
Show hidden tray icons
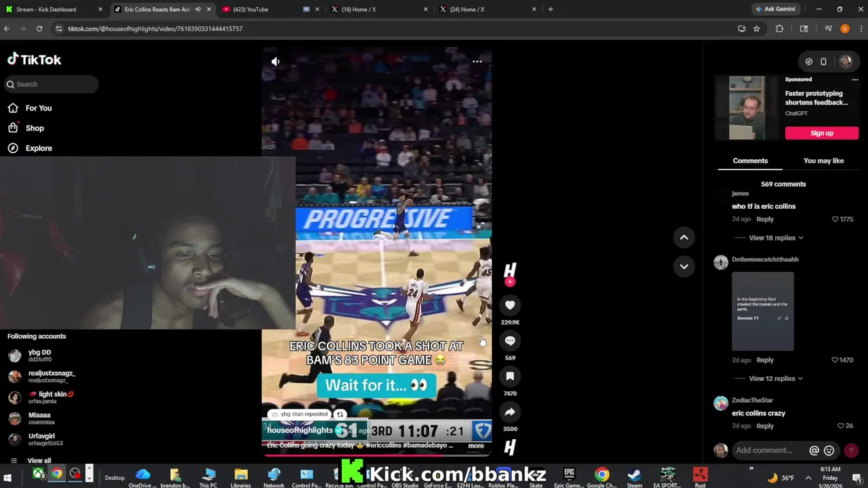tap(808, 478)
